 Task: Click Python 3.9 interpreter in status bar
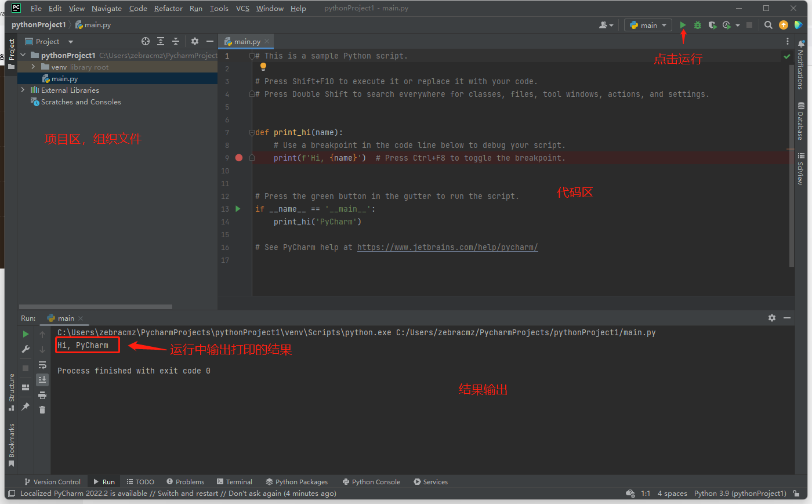point(740,494)
